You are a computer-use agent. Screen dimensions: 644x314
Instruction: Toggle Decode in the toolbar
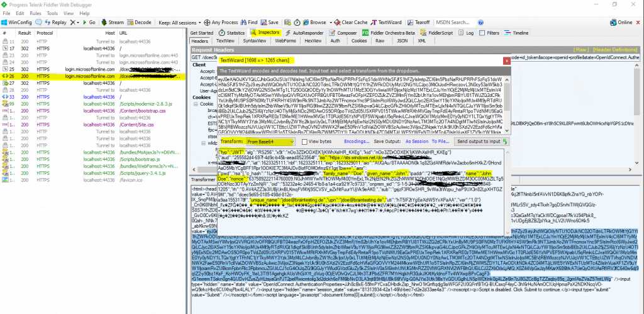[x=139, y=22]
